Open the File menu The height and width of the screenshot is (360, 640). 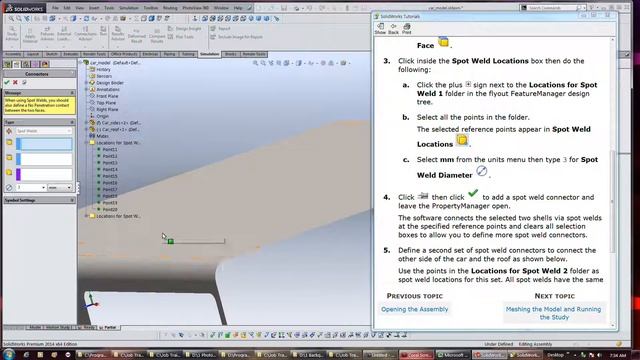[55, 8]
